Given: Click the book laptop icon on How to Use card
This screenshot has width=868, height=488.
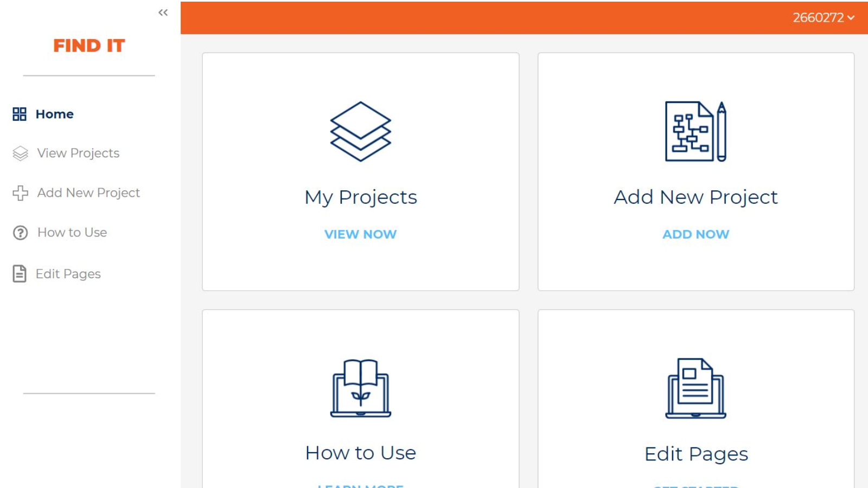Looking at the screenshot, I should (360, 388).
